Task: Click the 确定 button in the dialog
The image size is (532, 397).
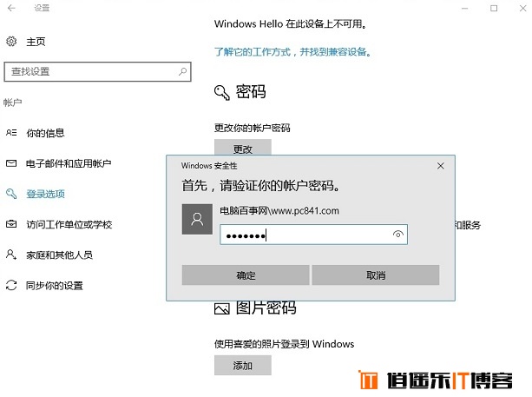Action: click(246, 275)
